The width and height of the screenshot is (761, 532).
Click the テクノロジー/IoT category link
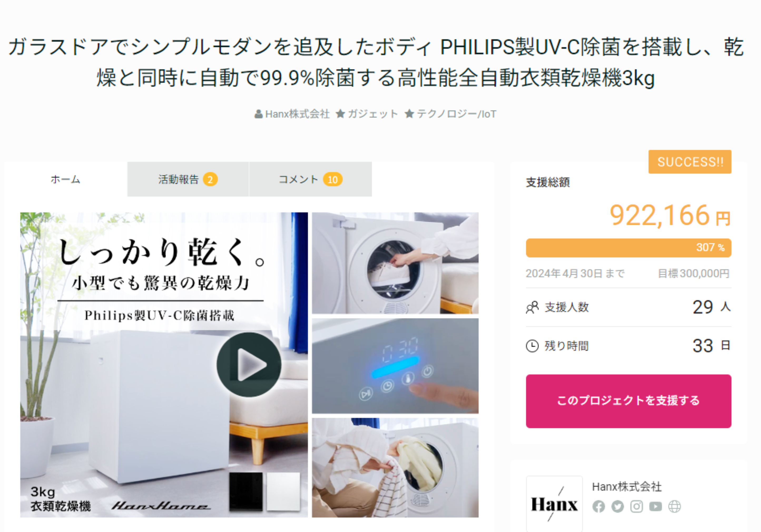pyautogui.click(x=451, y=114)
